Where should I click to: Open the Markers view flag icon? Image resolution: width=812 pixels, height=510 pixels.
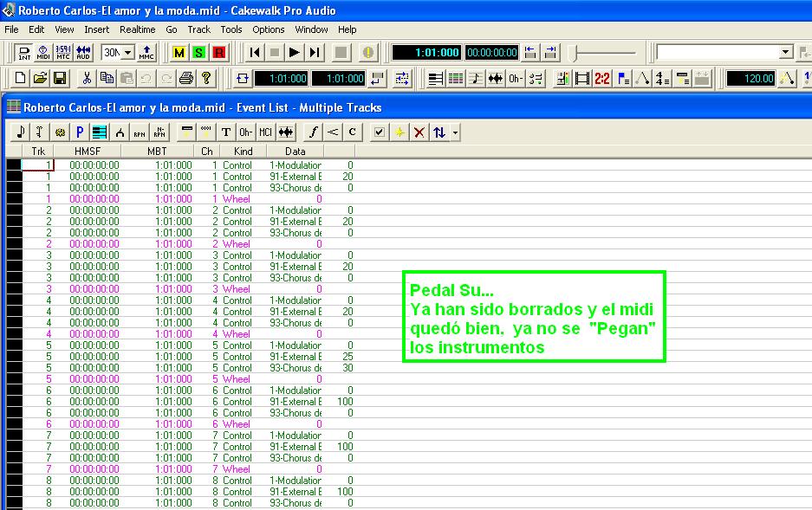(x=622, y=79)
